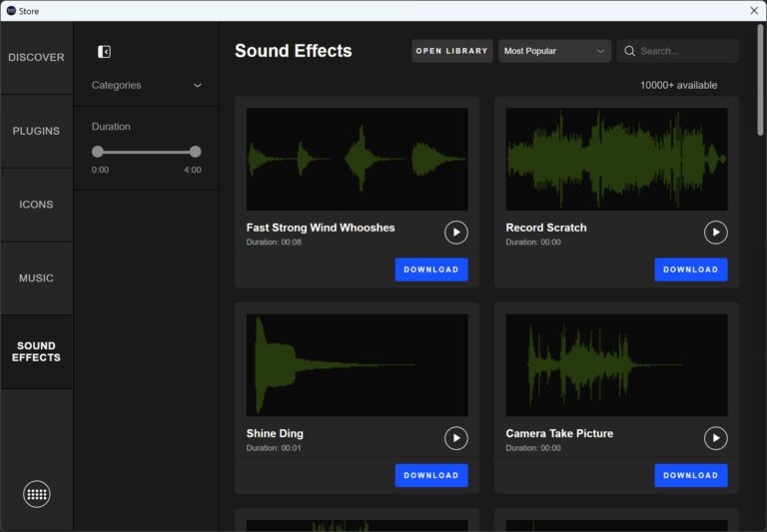Viewport: 767px width, 532px height.
Task: Click the minimum duration slider handle
Action: click(x=98, y=152)
